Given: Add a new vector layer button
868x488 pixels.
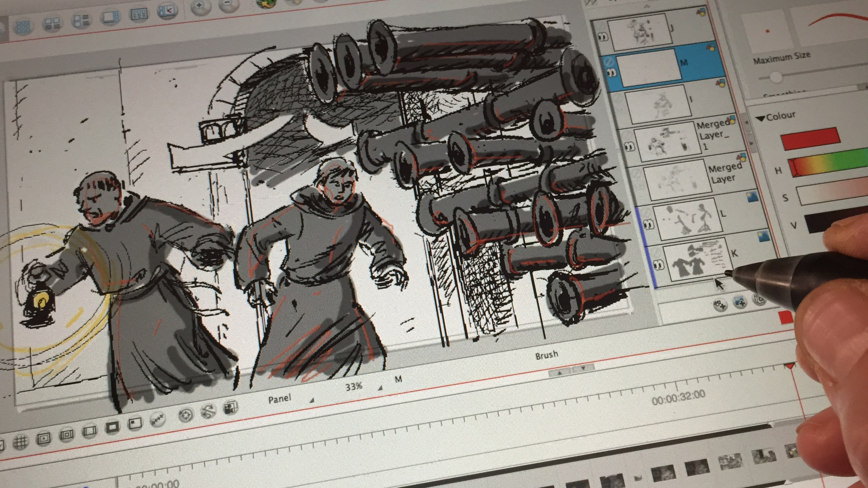Looking at the screenshot, I should coord(720,305).
